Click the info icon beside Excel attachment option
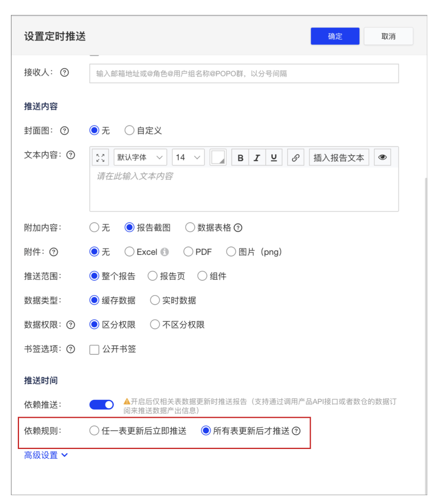The height and width of the screenshot is (504, 437). 164,252
